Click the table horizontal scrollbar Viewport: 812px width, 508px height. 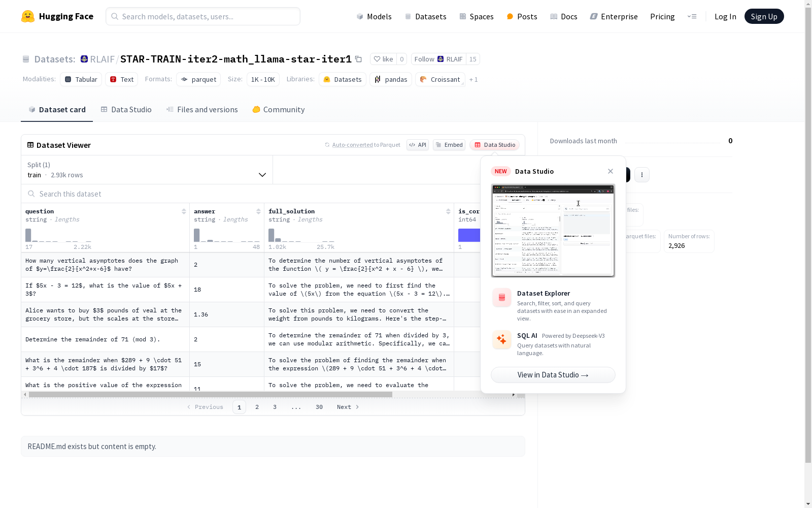point(211,394)
